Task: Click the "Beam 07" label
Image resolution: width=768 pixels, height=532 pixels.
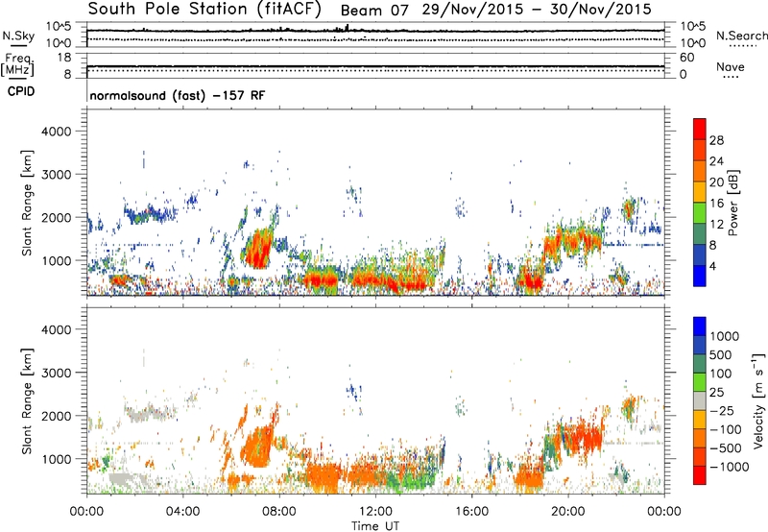Action: [374, 11]
